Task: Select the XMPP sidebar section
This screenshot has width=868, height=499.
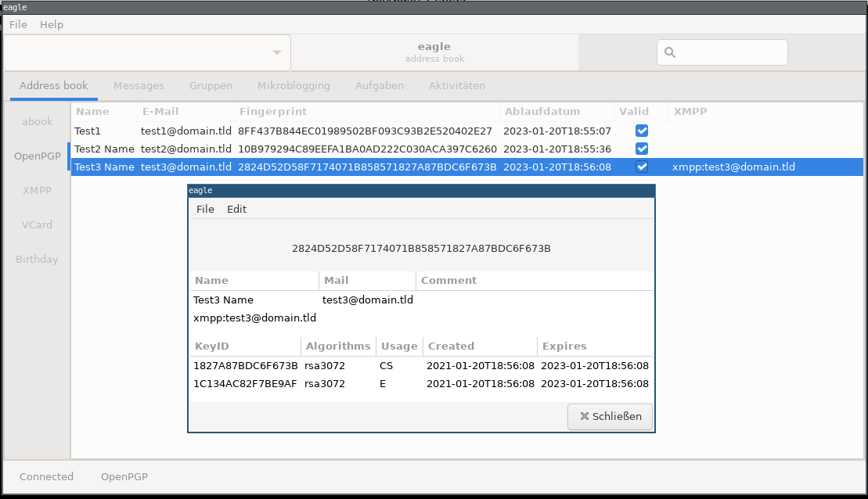Action: (37, 190)
